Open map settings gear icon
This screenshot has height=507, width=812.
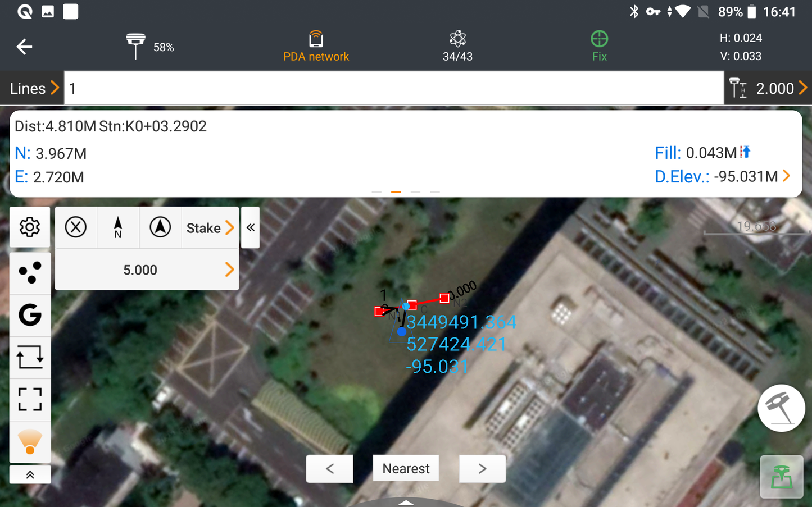tap(30, 227)
